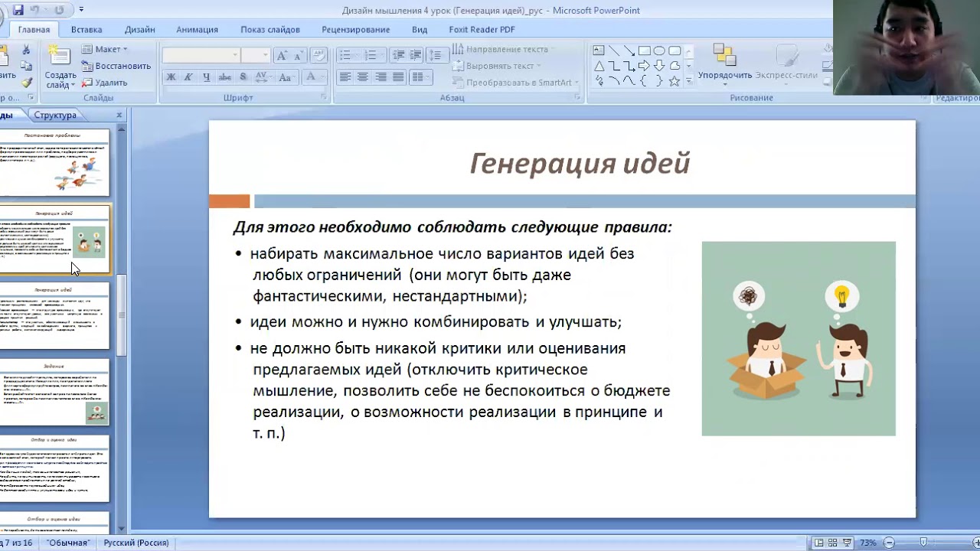Increase list indent level icon
The image size is (980, 551).
(x=416, y=55)
